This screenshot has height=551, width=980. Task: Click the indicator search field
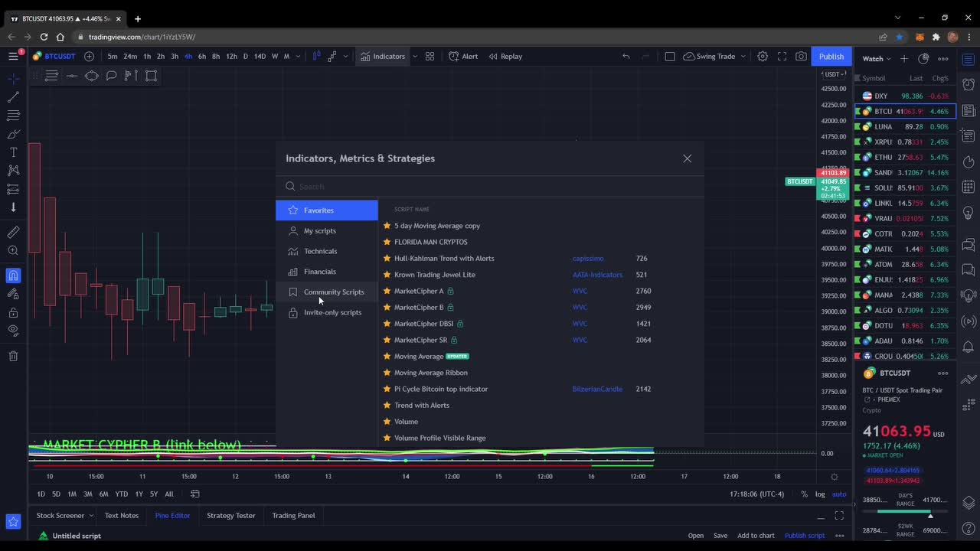(x=490, y=186)
